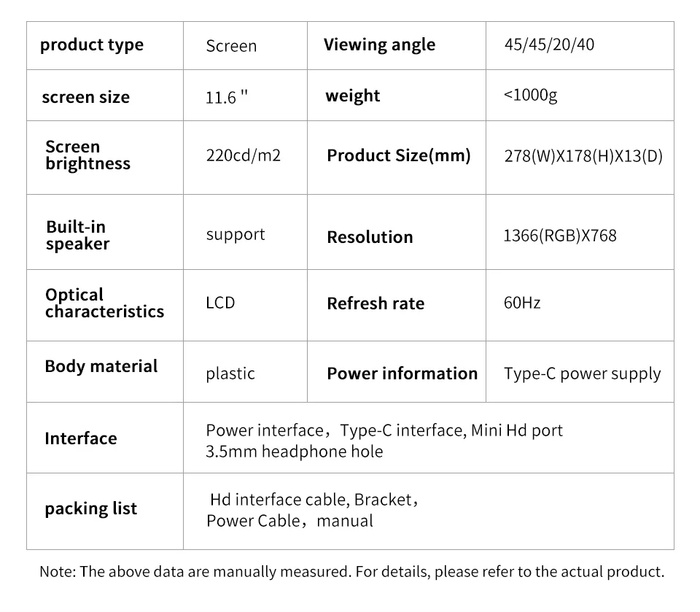Click the "packing list" row label
The width and height of the screenshot is (700, 612).
[90, 508]
